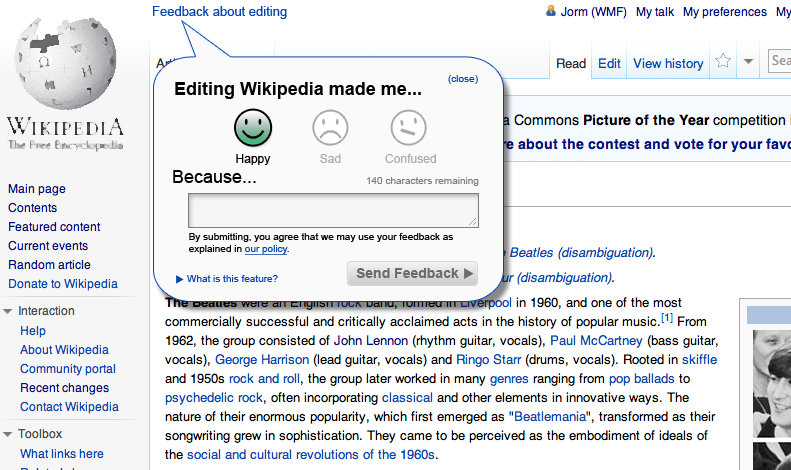Open Current events link
This screenshot has width=791, height=470.
click(48, 246)
